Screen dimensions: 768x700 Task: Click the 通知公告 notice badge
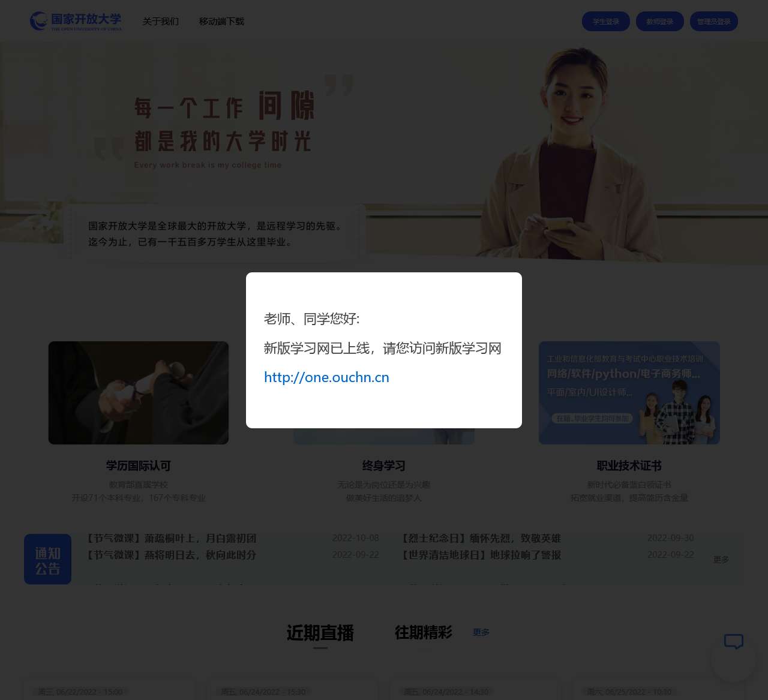pyautogui.click(x=47, y=559)
